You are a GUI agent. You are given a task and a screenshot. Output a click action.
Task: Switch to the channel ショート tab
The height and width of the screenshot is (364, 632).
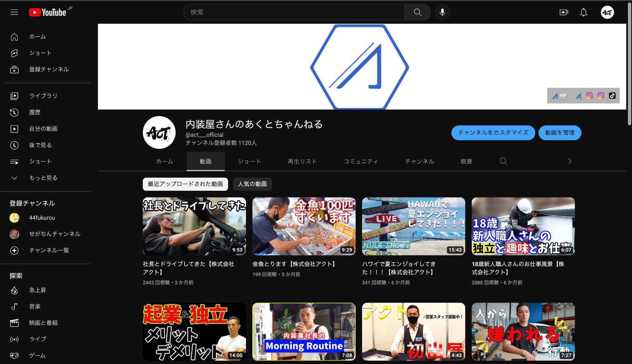point(249,161)
